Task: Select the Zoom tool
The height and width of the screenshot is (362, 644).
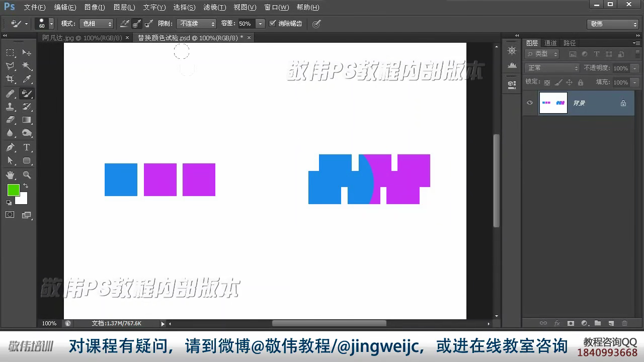Action: click(27, 175)
